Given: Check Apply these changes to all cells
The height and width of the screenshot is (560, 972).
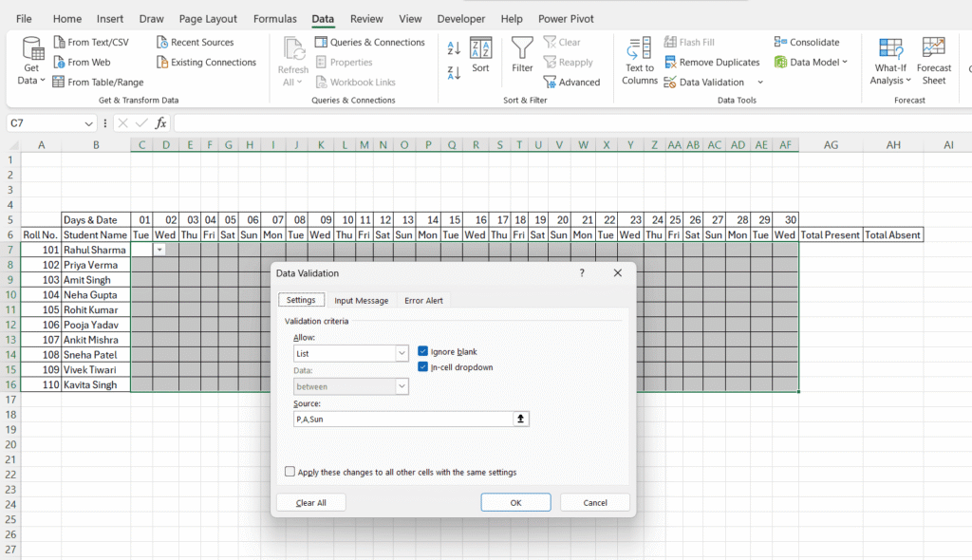Looking at the screenshot, I should click(290, 472).
